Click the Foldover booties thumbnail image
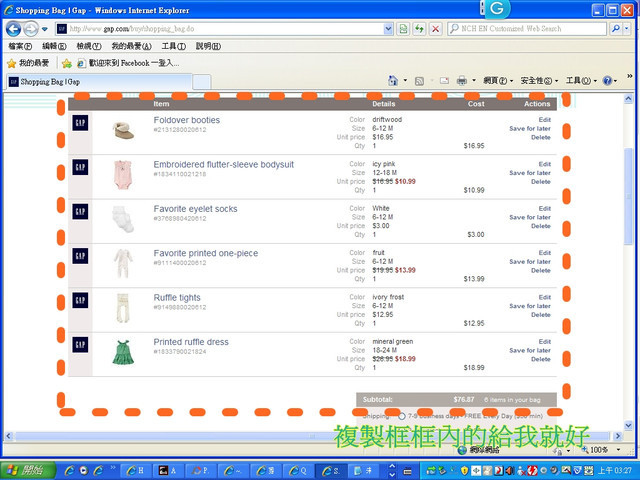The height and width of the screenshot is (480, 640). [123, 130]
